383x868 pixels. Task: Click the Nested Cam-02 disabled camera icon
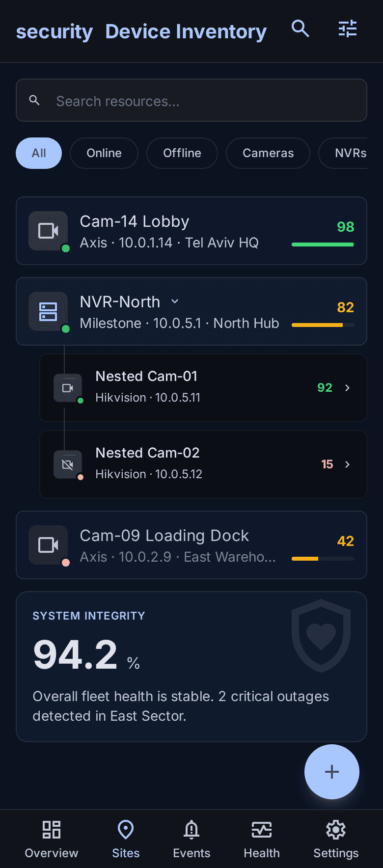(68, 464)
